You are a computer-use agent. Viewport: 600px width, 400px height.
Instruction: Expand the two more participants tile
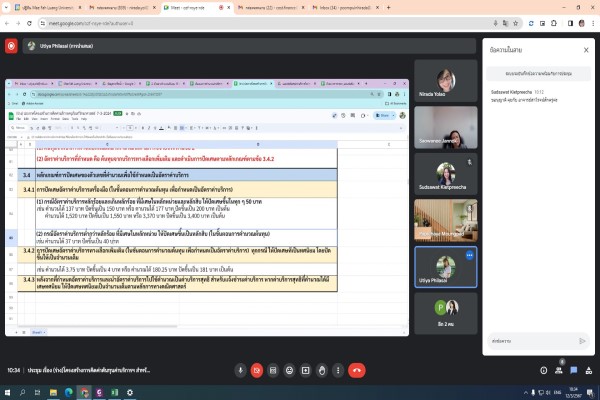tap(446, 313)
